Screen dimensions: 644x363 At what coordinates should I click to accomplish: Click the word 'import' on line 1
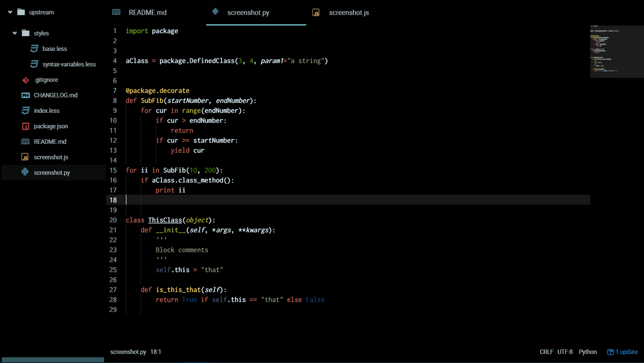coord(137,31)
